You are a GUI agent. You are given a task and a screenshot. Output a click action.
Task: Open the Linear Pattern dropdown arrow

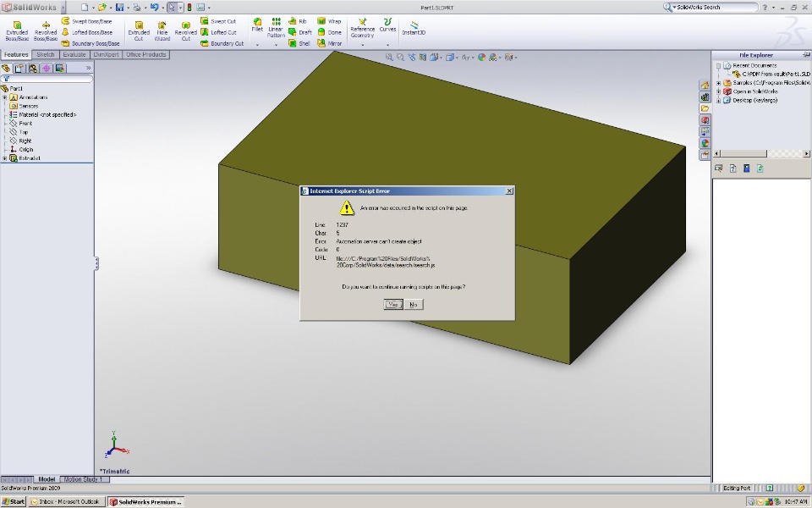[x=276, y=45]
